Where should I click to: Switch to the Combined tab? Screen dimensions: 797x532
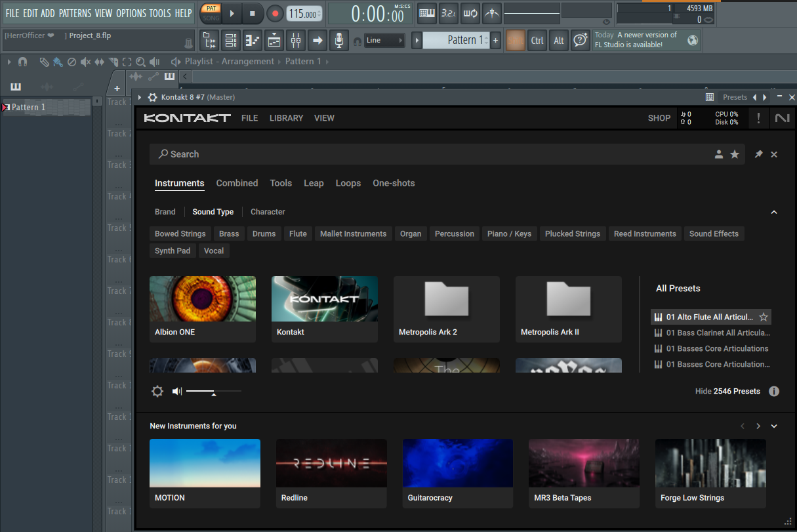237,183
